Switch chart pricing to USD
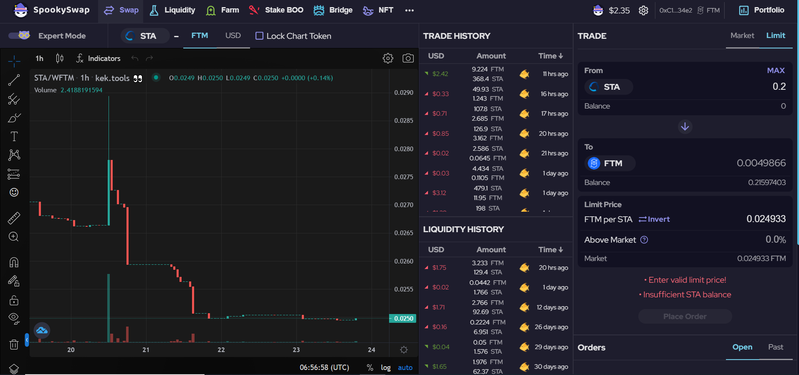The height and width of the screenshot is (375, 799). click(x=233, y=36)
